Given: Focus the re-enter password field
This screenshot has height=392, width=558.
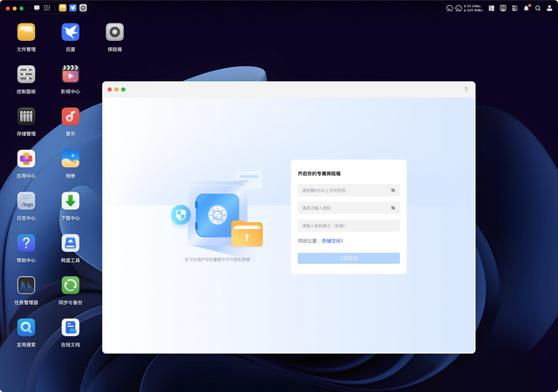Looking at the screenshot, I should (349, 207).
